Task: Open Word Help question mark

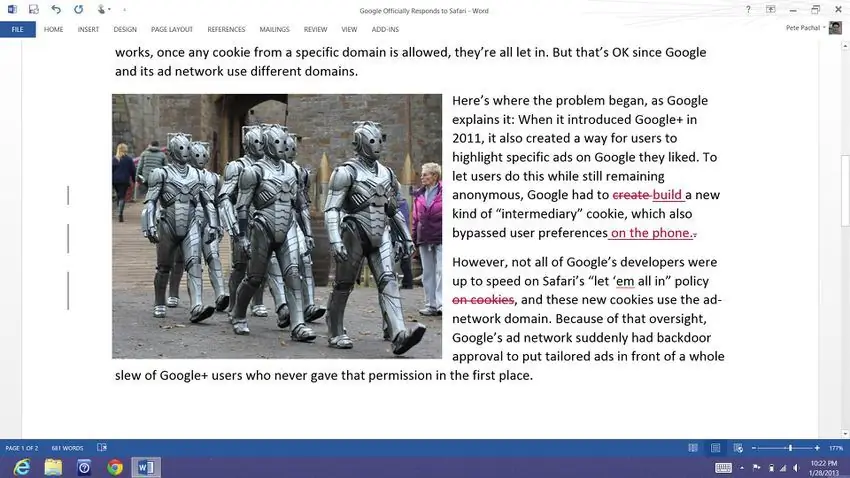Action: tap(748, 9)
